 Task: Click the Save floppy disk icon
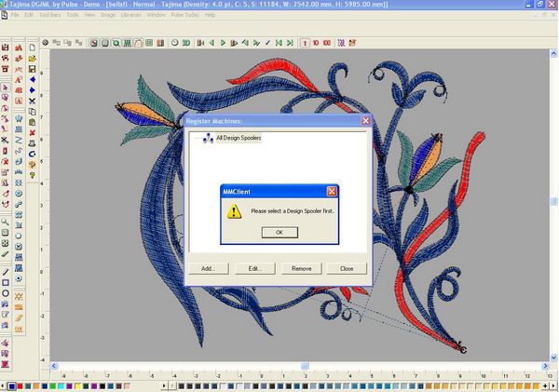coord(33,69)
